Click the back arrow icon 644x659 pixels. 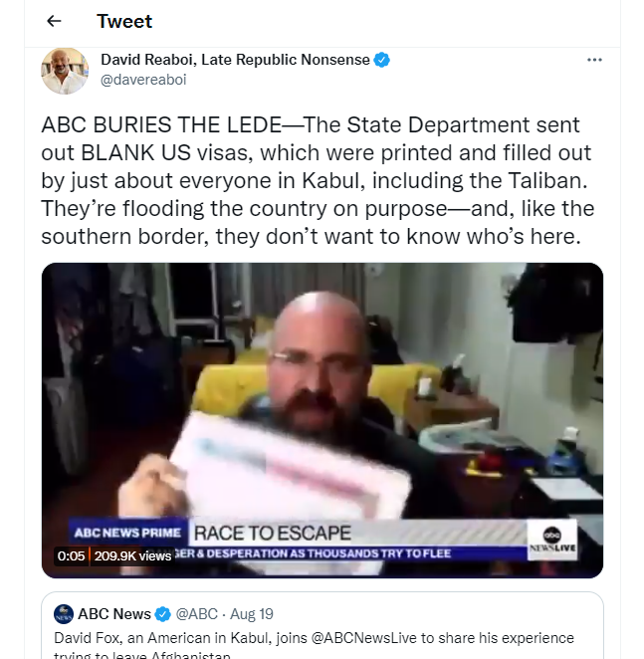(54, 21)
